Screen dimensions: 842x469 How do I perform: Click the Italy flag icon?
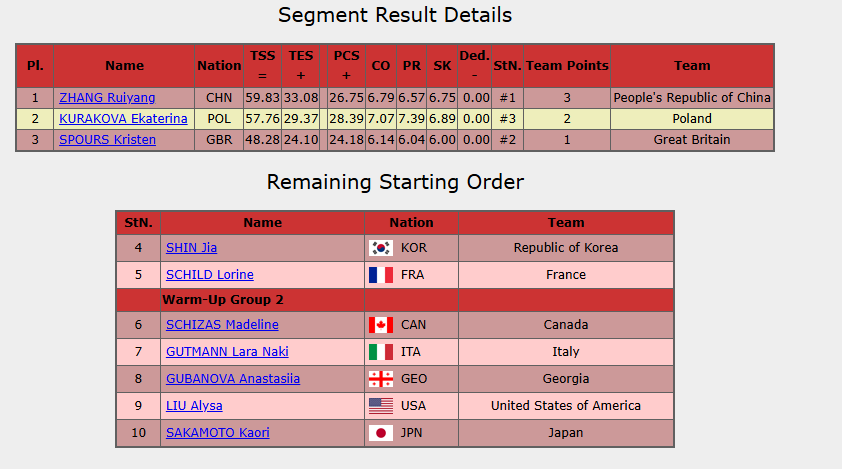tap(380, 352)
